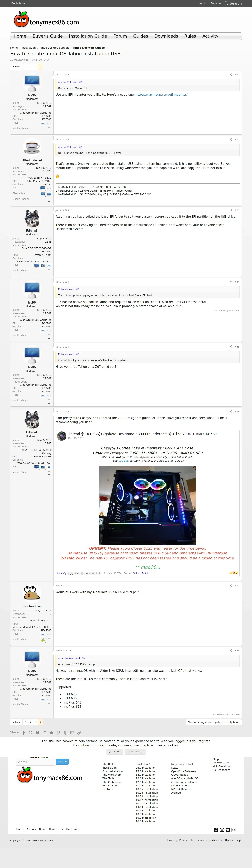
Task: Open the macmeup.com efi-mounter link
Action: (162, 95)
